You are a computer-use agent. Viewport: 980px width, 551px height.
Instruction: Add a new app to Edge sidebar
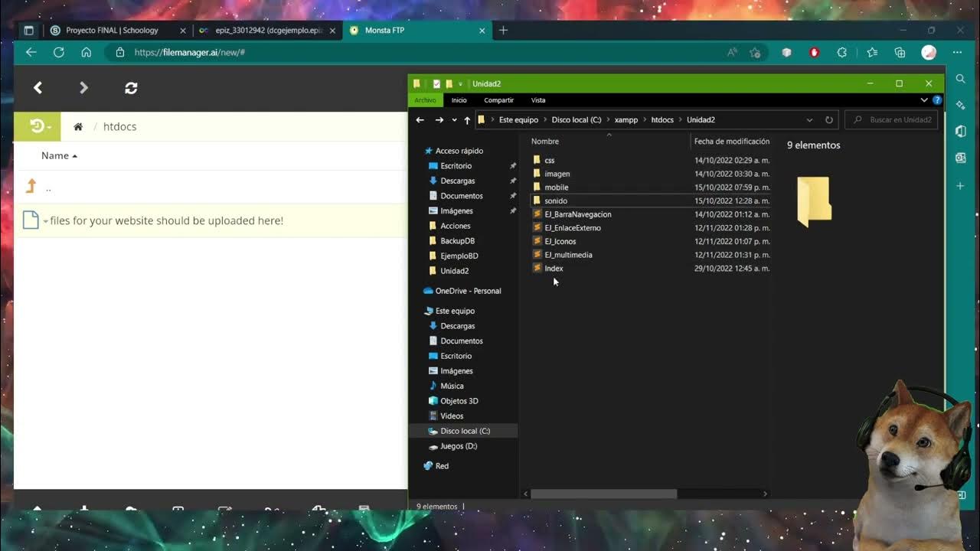coord(960,186)
